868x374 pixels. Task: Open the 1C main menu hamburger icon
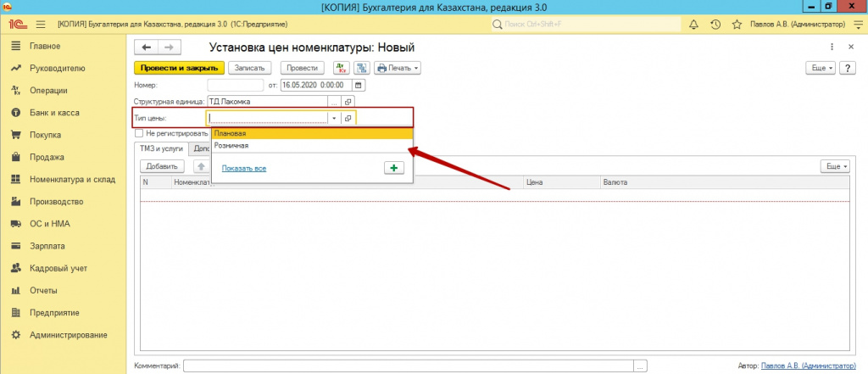40,25
